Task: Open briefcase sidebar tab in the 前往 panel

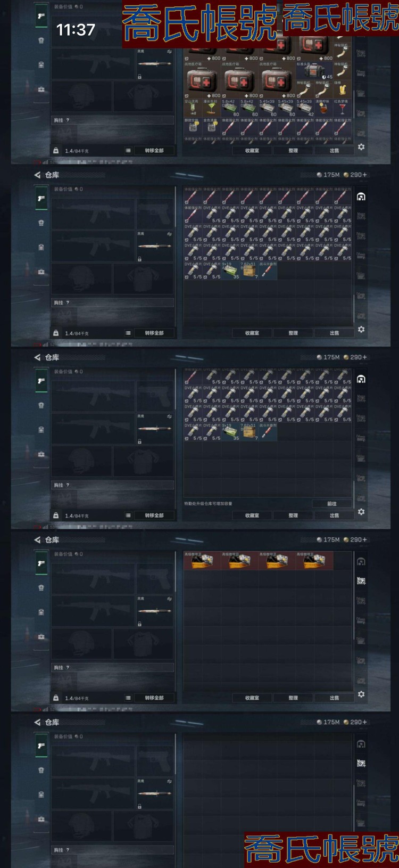Action: (41, 454)
